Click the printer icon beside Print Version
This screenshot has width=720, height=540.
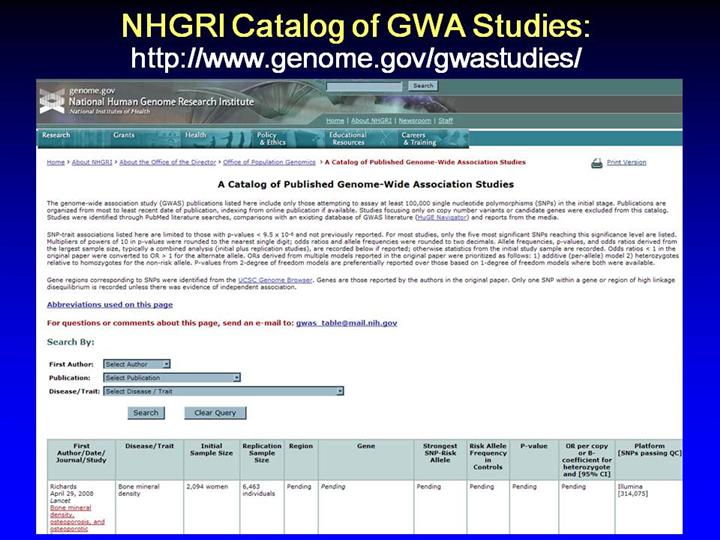(x=597, y=162)
